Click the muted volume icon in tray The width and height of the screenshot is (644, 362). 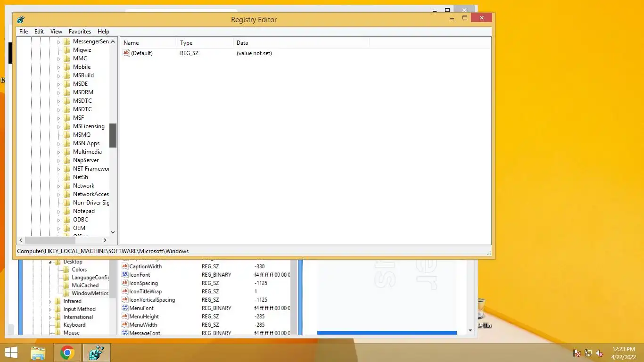tap(600, 353)
